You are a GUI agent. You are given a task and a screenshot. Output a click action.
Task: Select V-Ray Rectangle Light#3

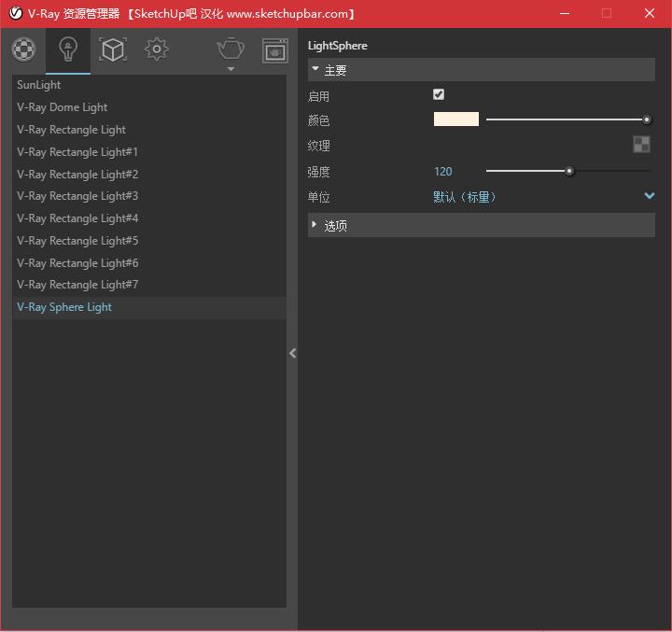[x=149, y=196]
